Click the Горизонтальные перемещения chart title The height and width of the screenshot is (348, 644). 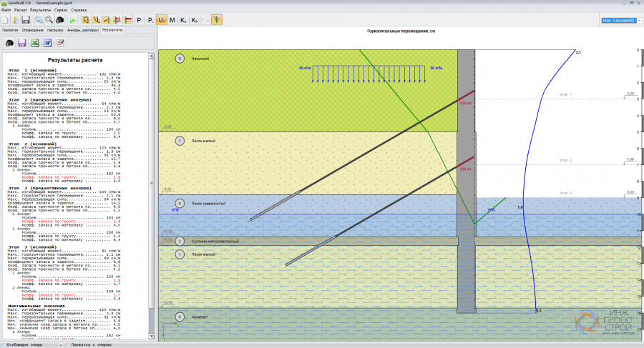[x=401, y=31]
